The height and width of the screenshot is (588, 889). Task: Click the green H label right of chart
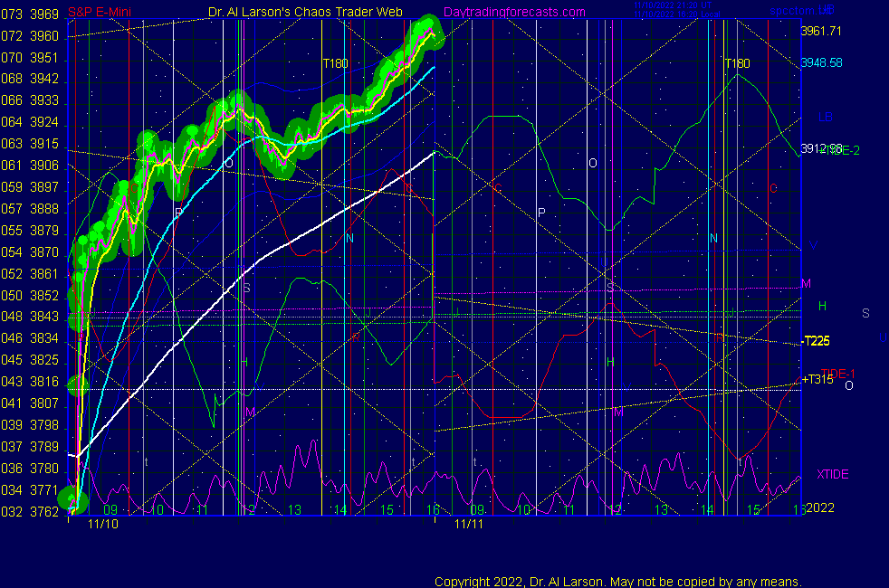pyautogui.click(x=822, y=307)
